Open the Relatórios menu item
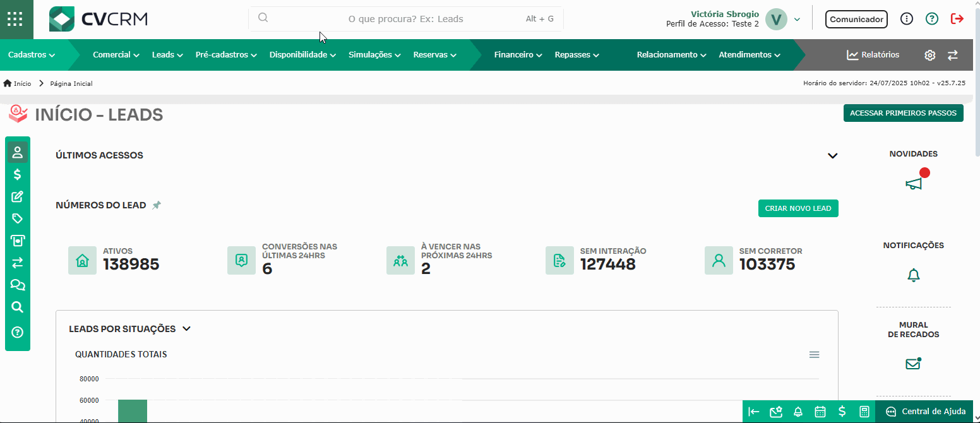The height and width of the screenshot is (423, 980). click(x=873, y=55)
